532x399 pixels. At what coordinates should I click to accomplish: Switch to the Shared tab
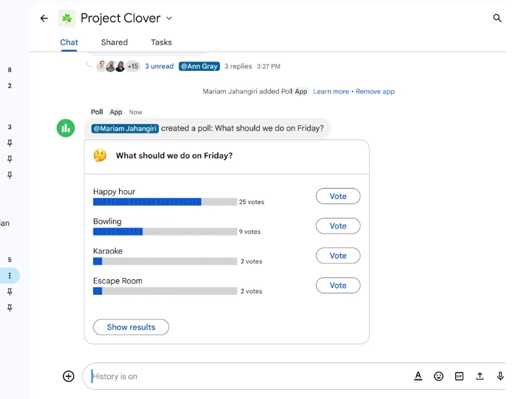point(114,42)
